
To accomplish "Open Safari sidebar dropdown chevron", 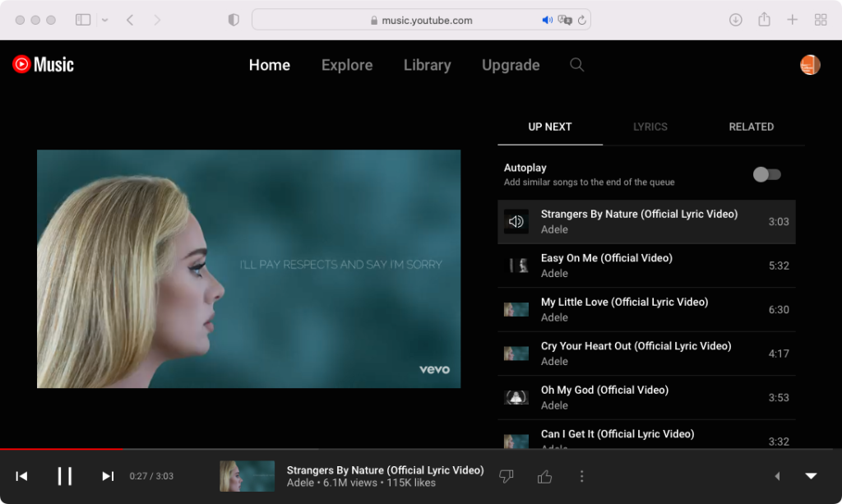I will (104, 20).
